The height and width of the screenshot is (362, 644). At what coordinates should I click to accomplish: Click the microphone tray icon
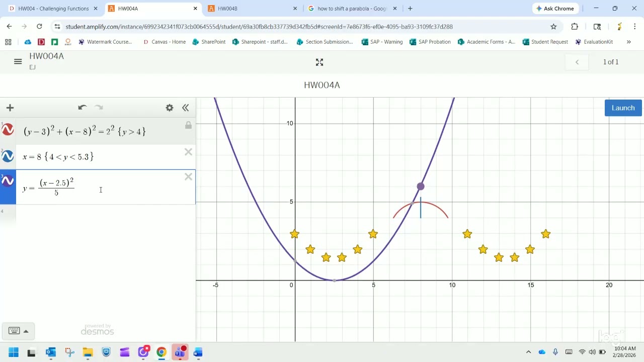coord(555,352)
